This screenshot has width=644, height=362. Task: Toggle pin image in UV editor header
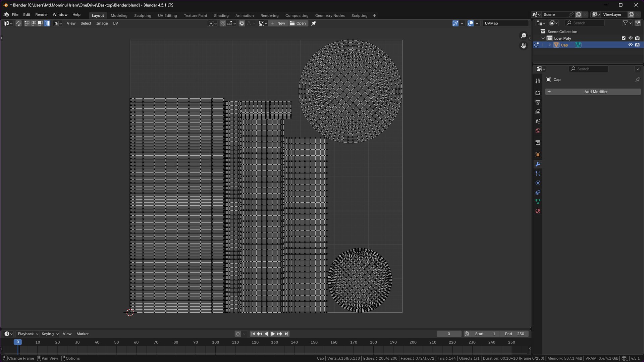tap(314, 23)
